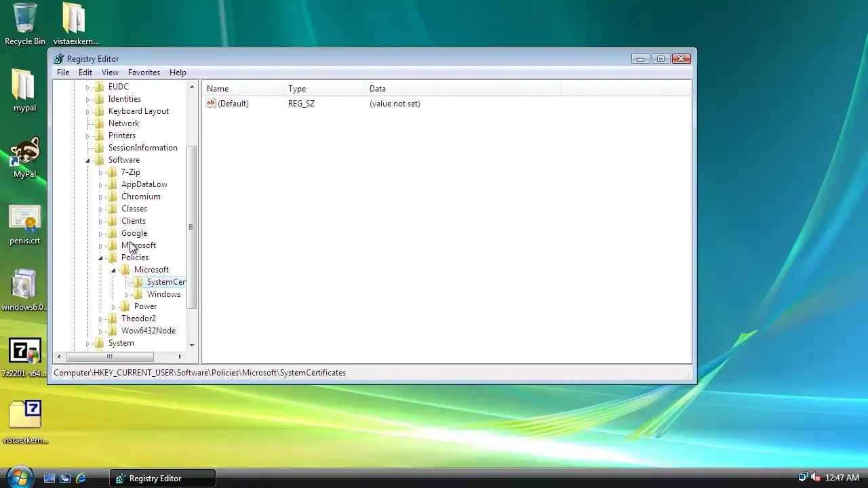868x488 pixels.
Task: Collapse the Policies key
Action: 100,258
